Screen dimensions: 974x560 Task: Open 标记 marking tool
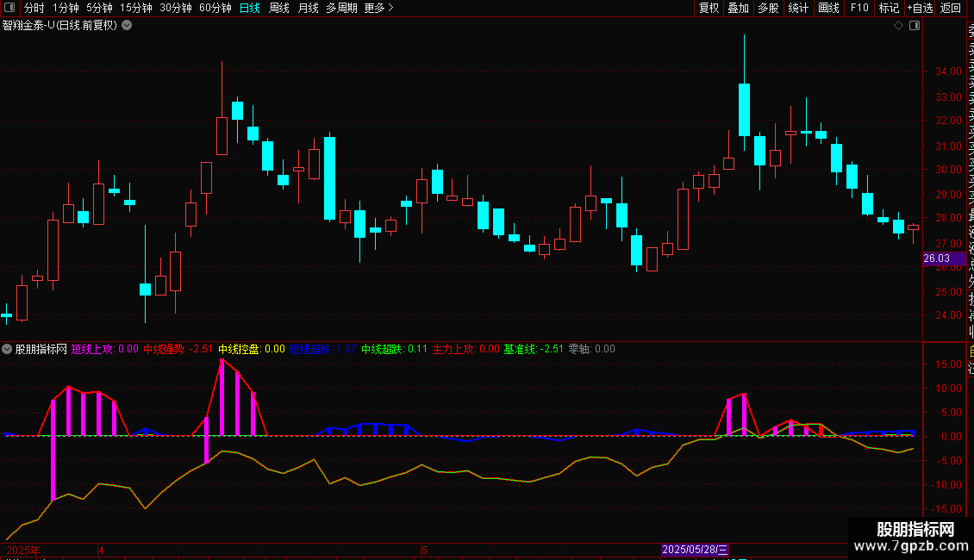(889, 8)
